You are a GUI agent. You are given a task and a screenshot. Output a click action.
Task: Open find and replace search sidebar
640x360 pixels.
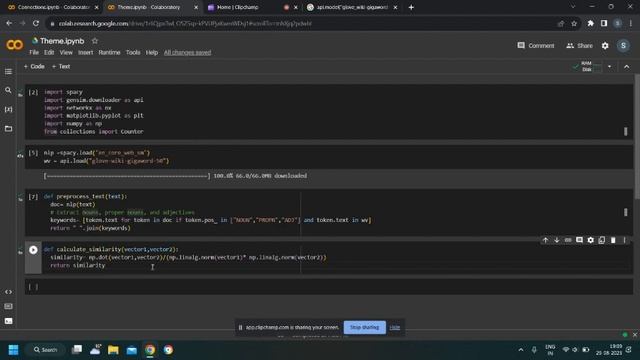point(8,90)
